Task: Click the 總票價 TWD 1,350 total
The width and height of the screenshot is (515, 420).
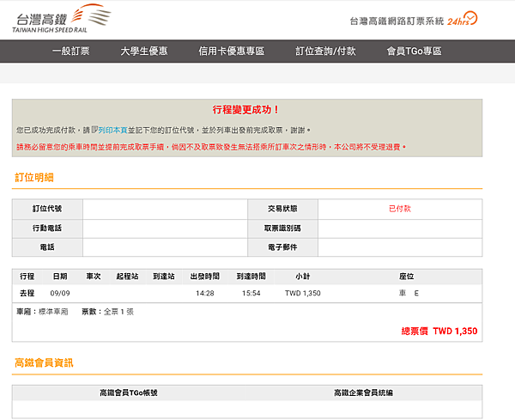Action: pyautogui.click(x=439, y=331)
